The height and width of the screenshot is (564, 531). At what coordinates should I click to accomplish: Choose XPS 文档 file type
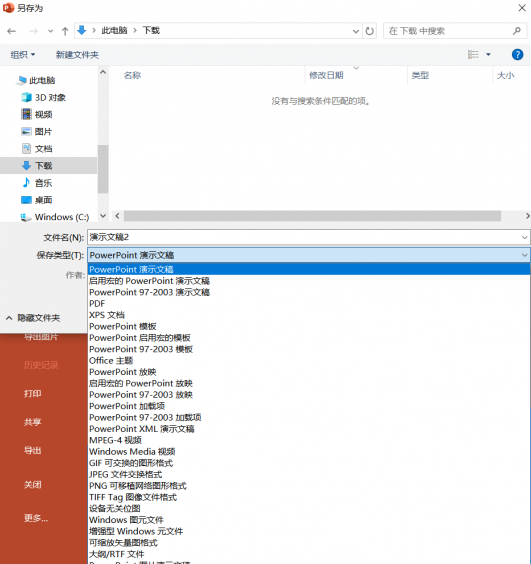tap(309, 315)
